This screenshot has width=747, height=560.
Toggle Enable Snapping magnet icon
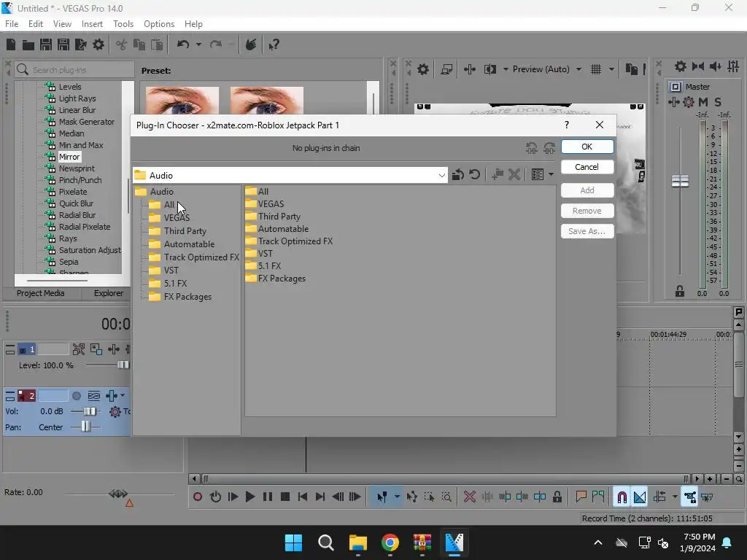tap(622, 497)
